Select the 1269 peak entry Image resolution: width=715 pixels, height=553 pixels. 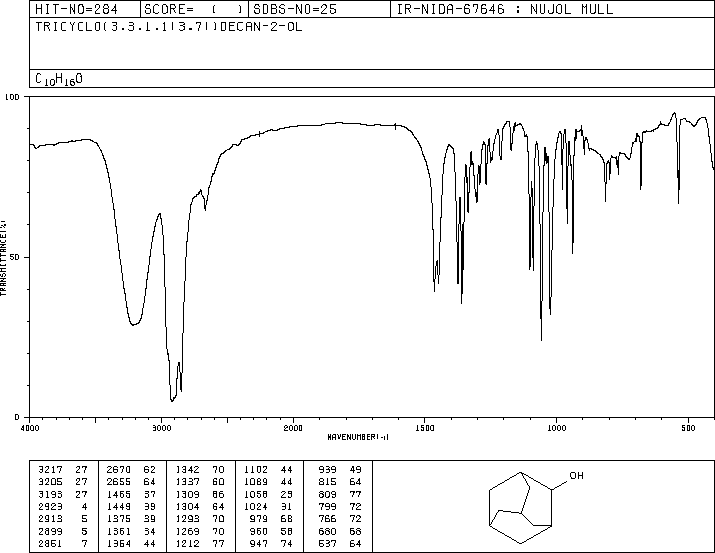pos(200,531)
